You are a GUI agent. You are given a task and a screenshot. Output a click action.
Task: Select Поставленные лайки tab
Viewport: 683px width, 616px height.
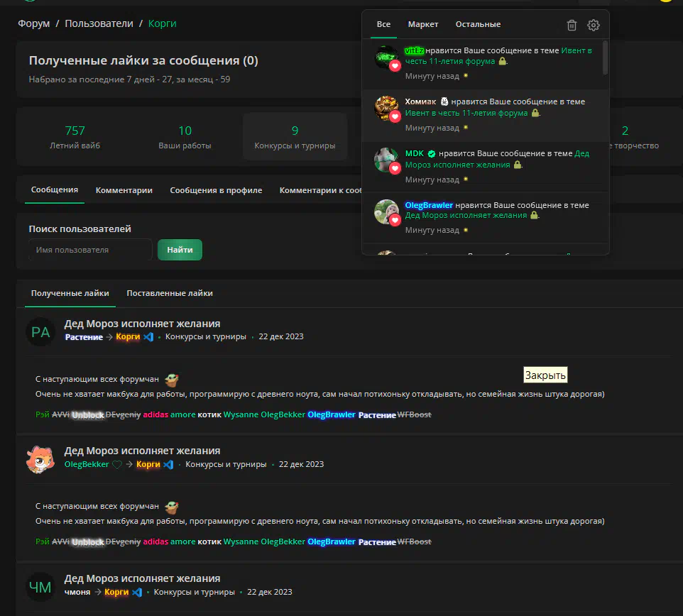(x=170, y=293)
